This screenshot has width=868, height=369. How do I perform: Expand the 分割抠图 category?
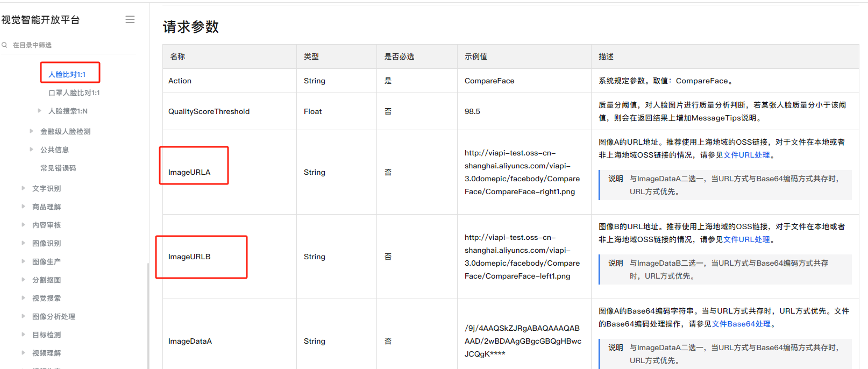[x=23, y=280]
